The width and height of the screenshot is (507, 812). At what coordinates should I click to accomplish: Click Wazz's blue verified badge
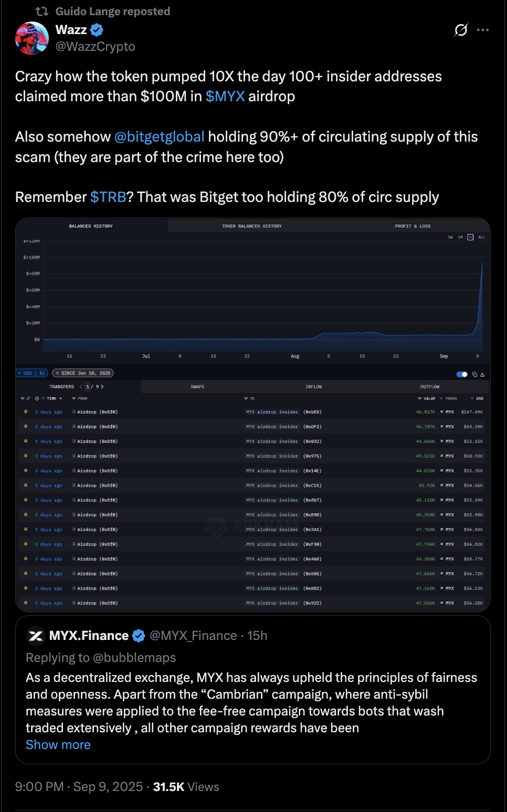pos(97,30)
